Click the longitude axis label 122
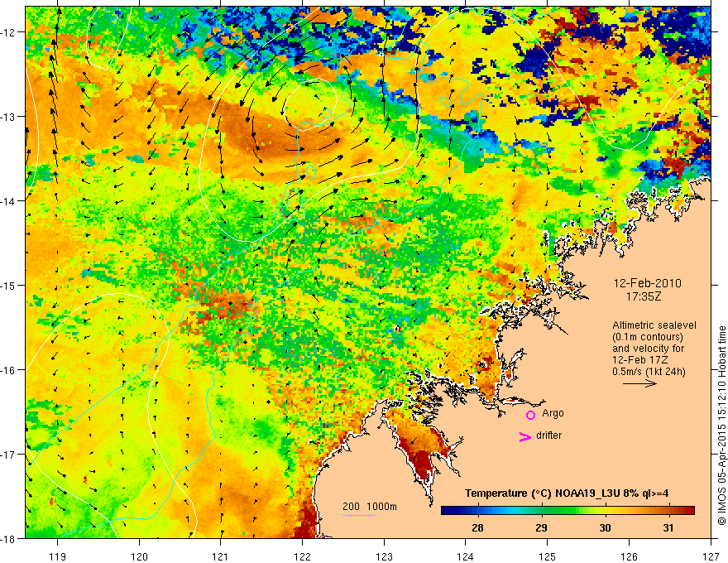The image size is (728, 563). [302, 556]
